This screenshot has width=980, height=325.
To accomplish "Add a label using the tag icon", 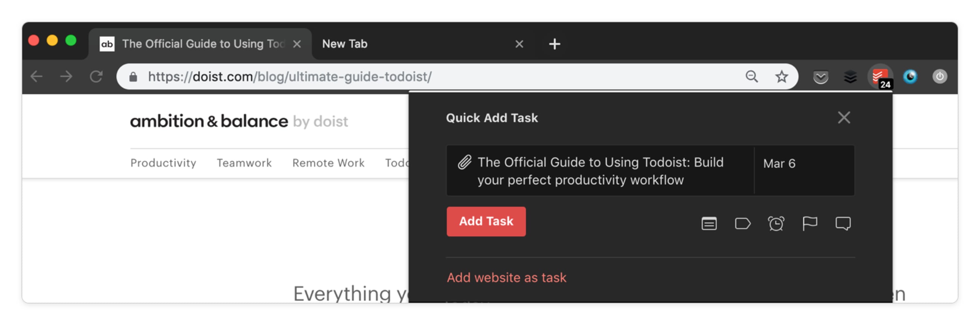I will point(742,224).
